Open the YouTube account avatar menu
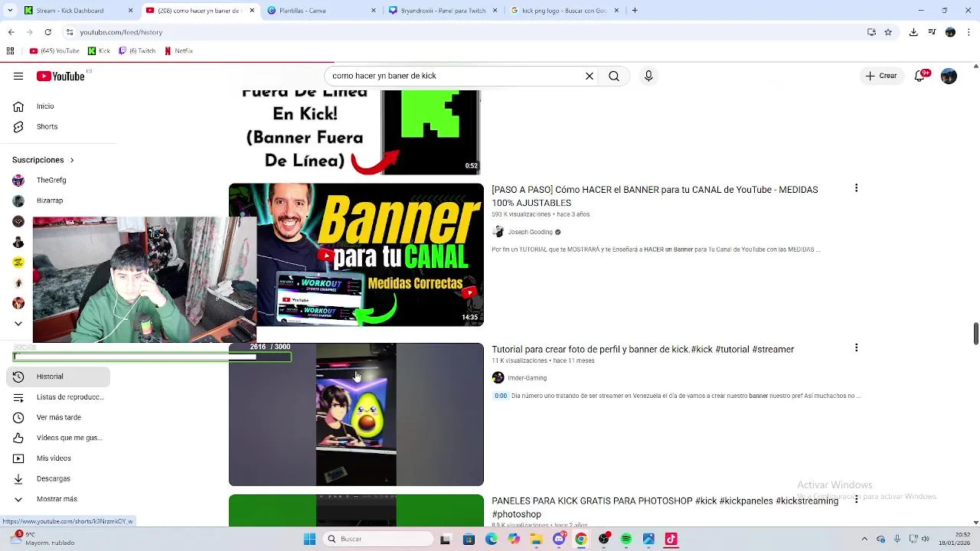This screenshot has width=980, height=551. point(949,76)
